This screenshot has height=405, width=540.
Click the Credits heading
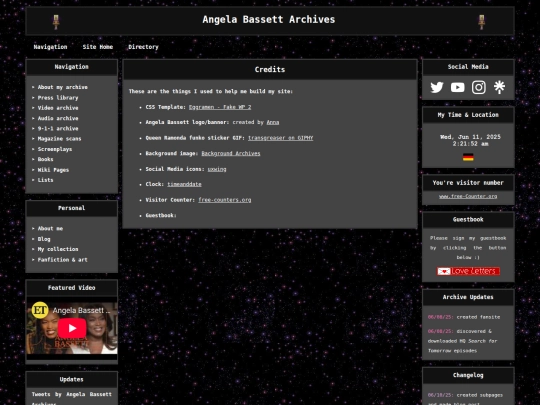270,70
